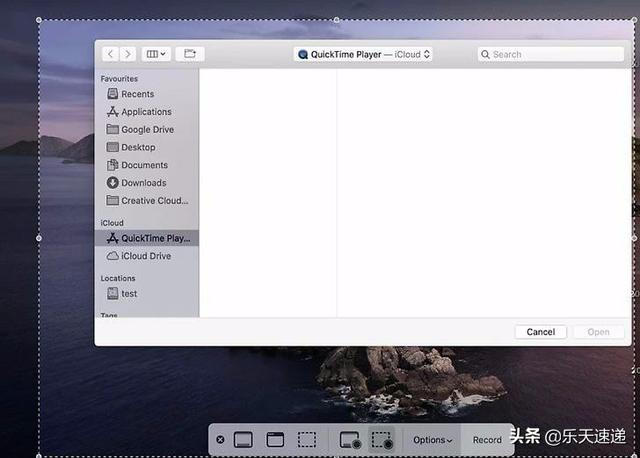
Task: Click the Documents page icon in the sidebar
Action: coord(113,165)
